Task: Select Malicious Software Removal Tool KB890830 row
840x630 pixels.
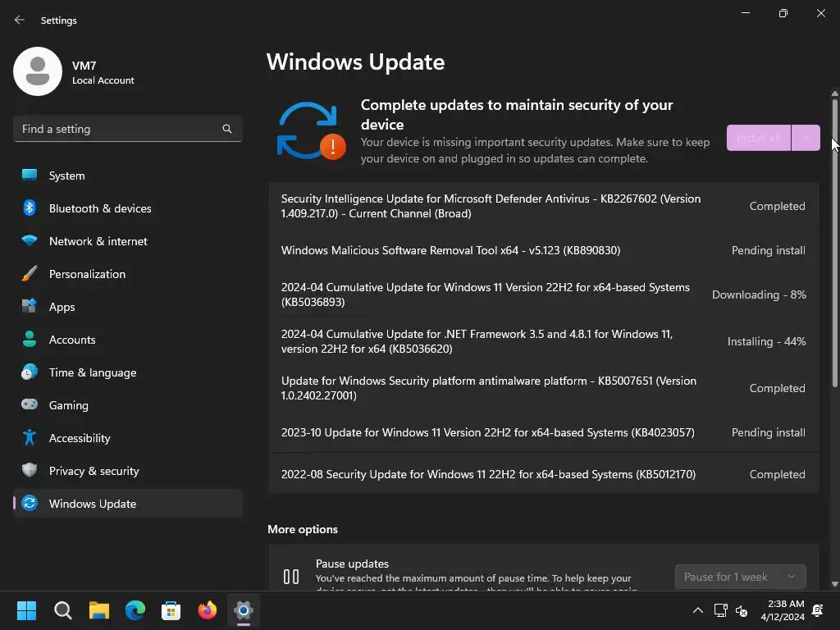Action: coord(544,250)
